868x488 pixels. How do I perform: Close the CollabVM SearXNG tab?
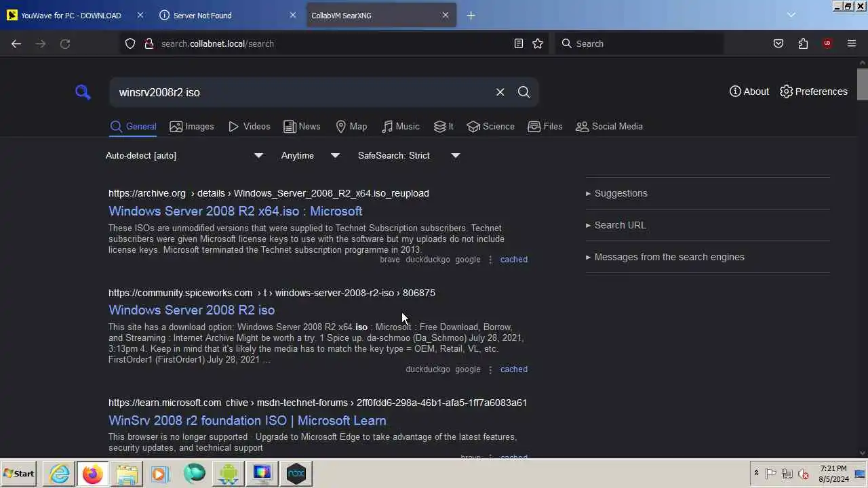pyautogui.click(x=446, y=15)
